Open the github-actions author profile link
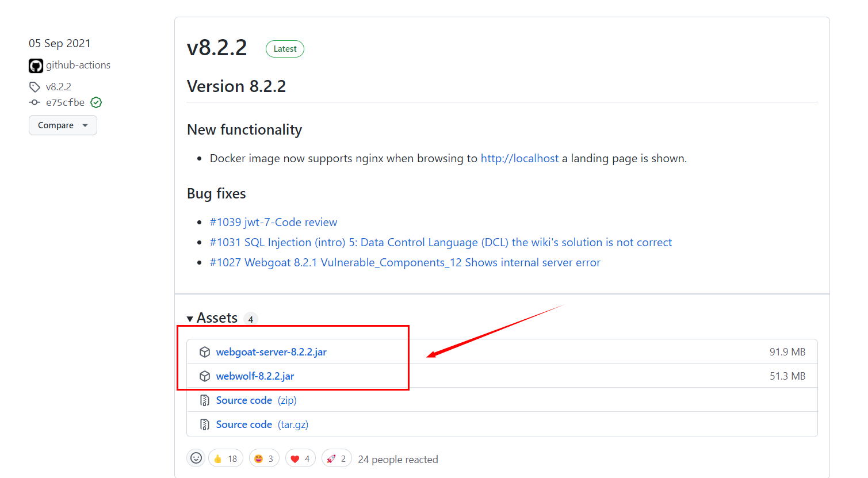 click(78, 65)
